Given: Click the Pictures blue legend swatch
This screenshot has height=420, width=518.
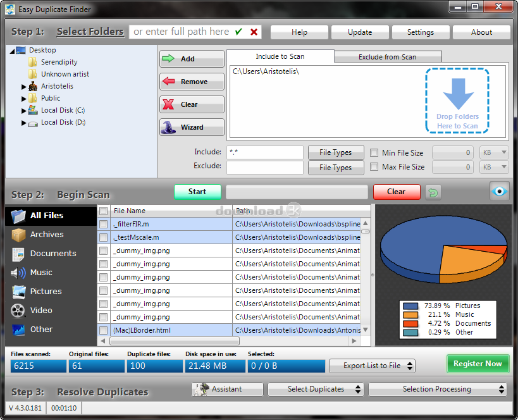Looking at the screenshot, I should (x=410, y=306).
